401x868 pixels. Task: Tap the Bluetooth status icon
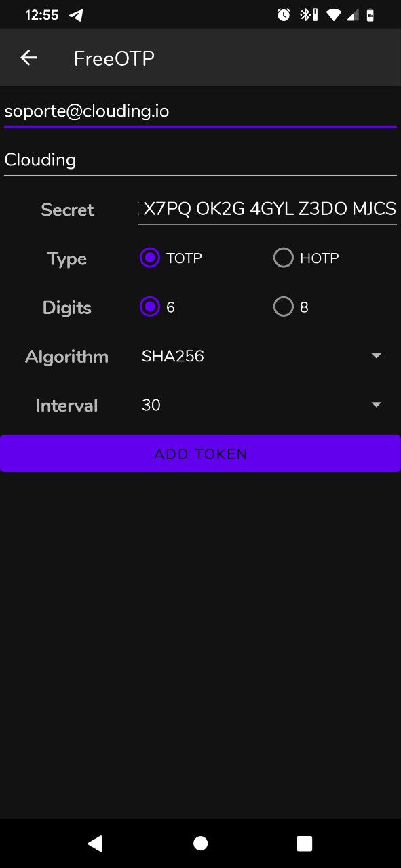(x=309, y=15)
